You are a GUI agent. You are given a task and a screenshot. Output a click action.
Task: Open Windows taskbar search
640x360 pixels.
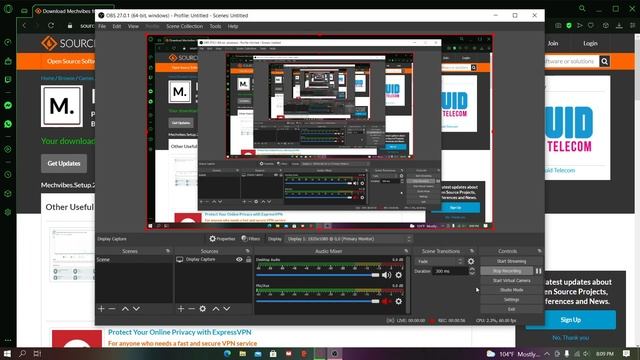tap(22, 353)
